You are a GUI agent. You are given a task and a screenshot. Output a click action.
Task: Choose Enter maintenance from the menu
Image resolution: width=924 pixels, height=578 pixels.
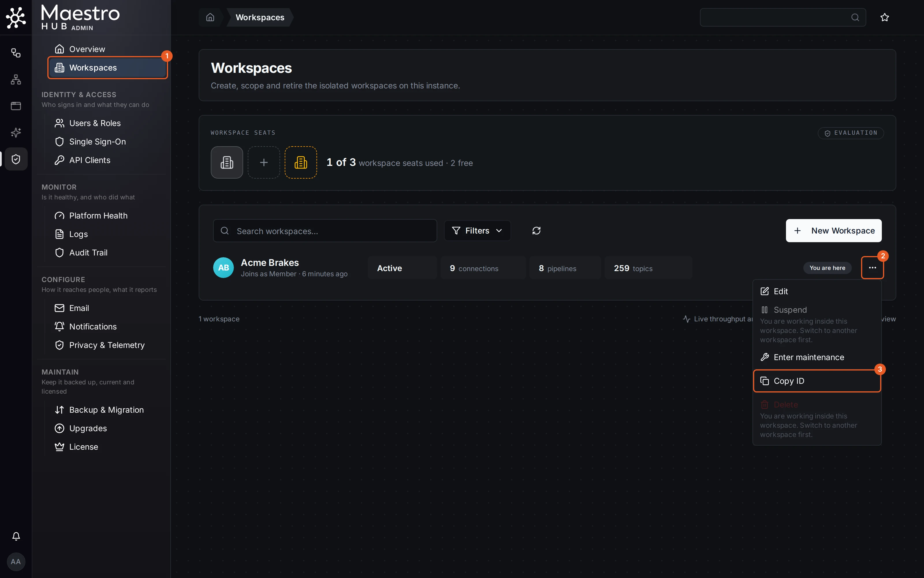click(817, 357)
